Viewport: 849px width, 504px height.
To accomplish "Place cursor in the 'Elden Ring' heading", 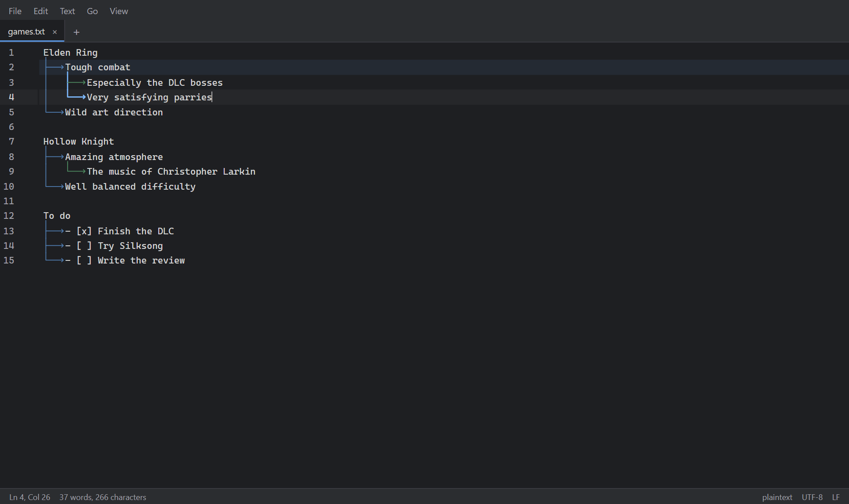I will click(x=70, y=53).
